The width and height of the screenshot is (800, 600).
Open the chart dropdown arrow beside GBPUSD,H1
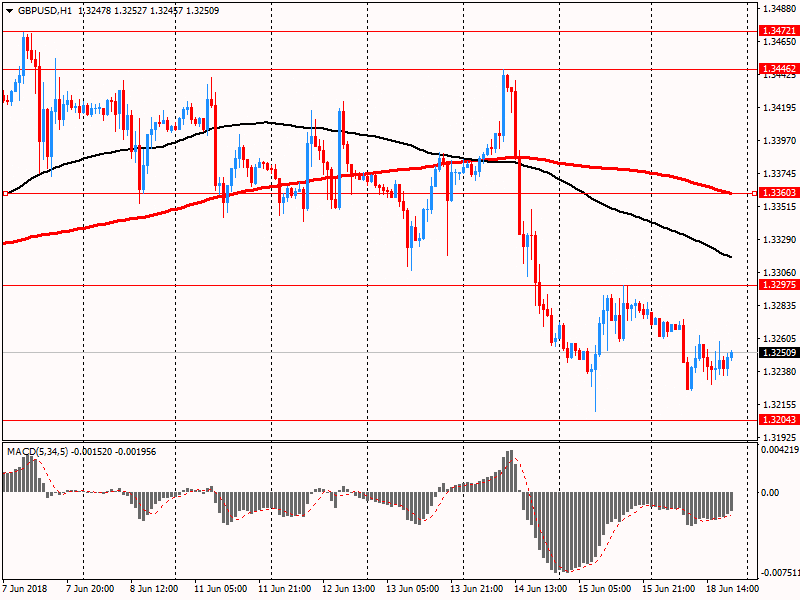coord(9,11)
